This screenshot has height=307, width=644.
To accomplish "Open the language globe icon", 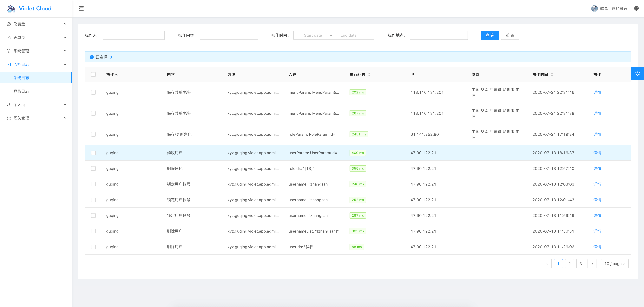I will tap(636, 9).
